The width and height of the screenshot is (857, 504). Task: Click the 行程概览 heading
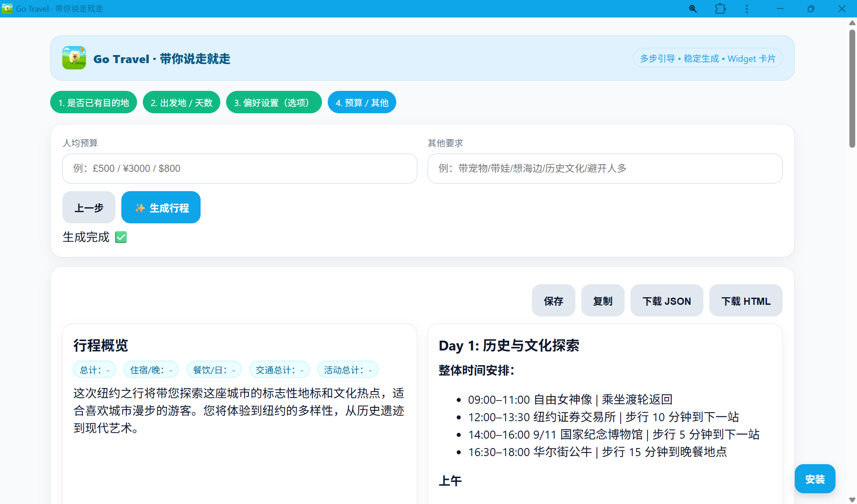(x=101, y=346)
